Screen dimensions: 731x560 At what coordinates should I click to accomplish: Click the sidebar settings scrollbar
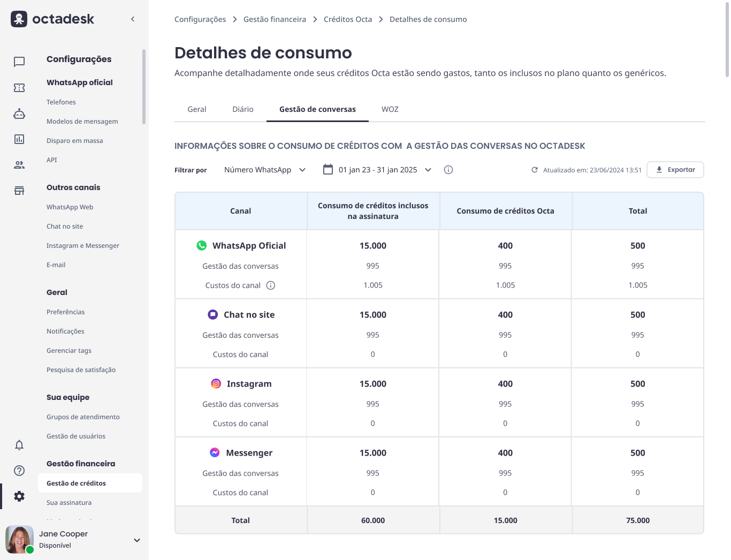(144, 87)
